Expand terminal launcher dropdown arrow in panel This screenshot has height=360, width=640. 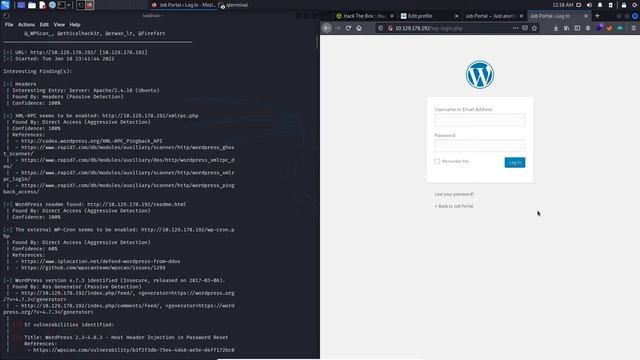(x=68, y=5)
